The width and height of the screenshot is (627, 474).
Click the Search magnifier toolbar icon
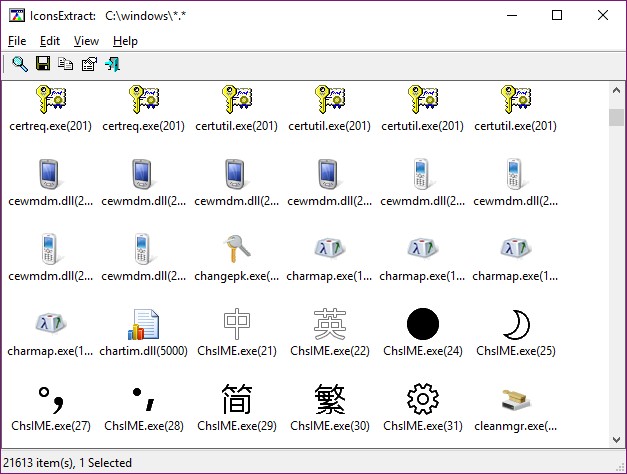(20, 65)
